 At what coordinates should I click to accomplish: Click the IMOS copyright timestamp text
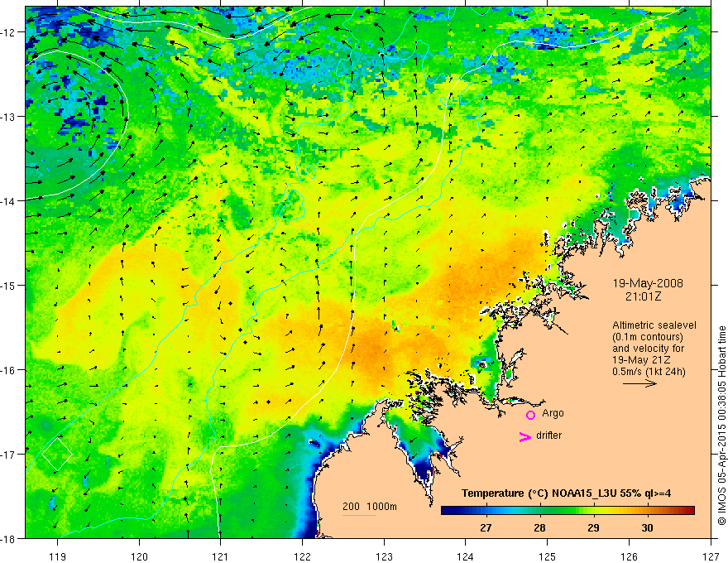721,426
